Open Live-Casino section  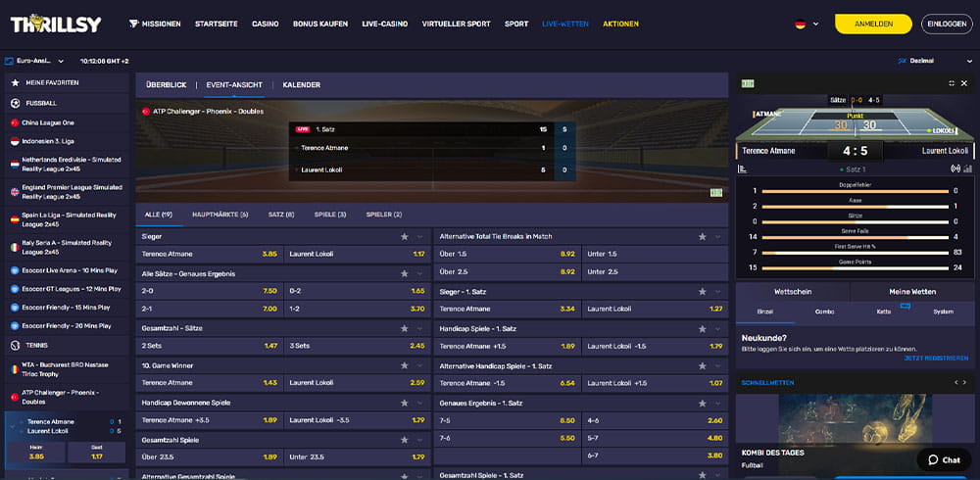tap(385, 24)
